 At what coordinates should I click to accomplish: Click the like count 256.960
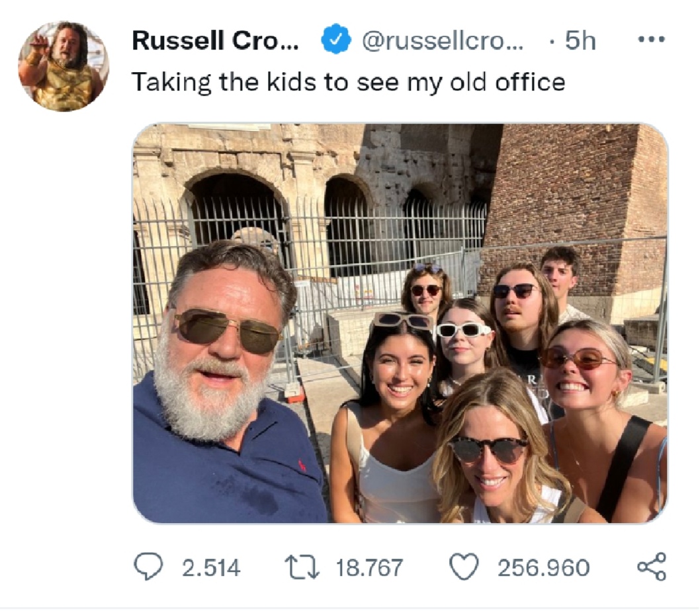coord(543,568)
